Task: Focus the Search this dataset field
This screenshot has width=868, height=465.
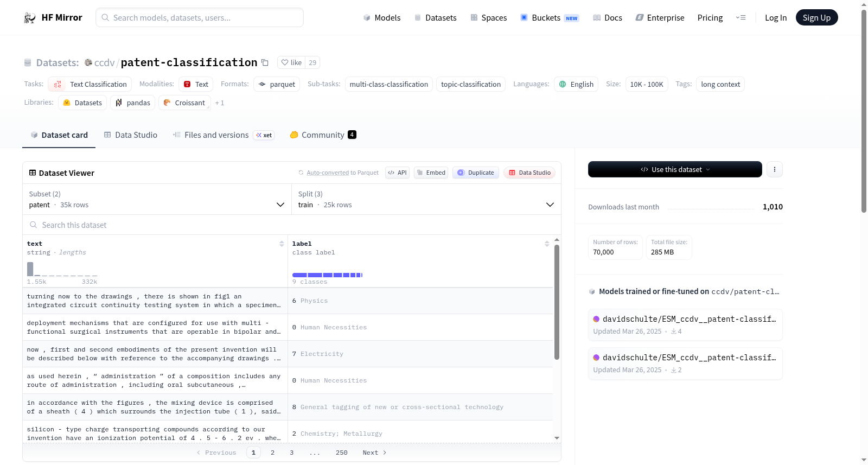Action: coord(292,225)
